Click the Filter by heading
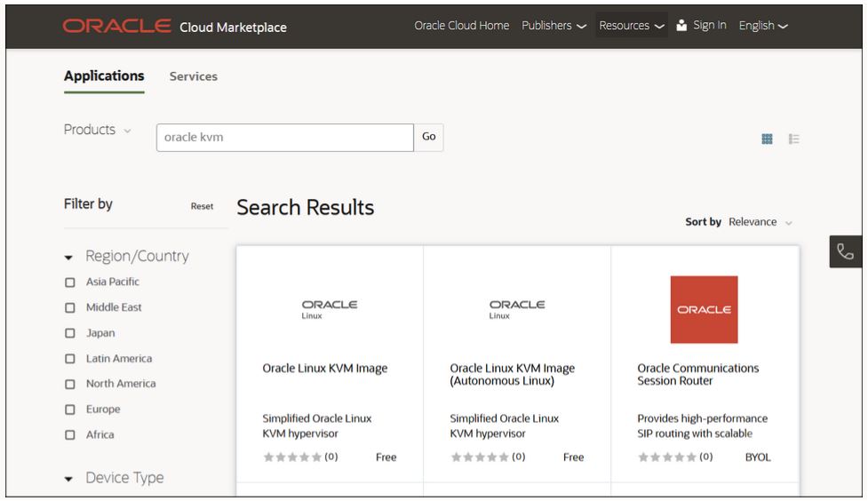868x501 pixels. click(88, 204)
